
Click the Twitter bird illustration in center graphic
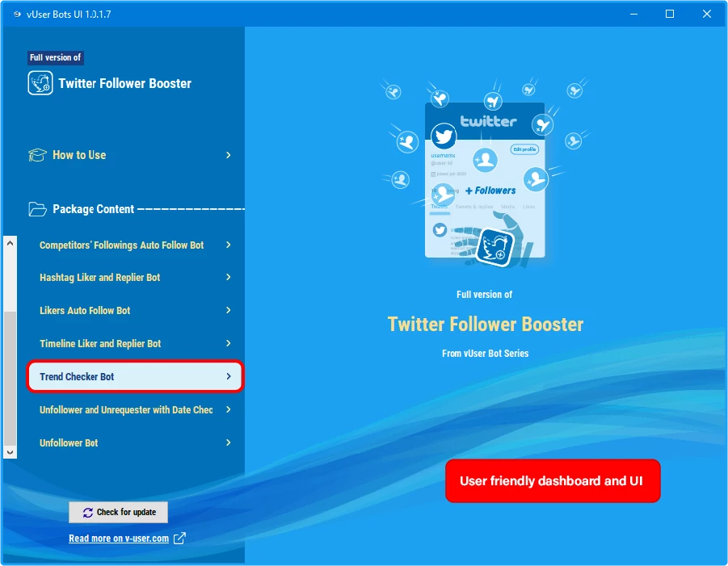point(444,136)
